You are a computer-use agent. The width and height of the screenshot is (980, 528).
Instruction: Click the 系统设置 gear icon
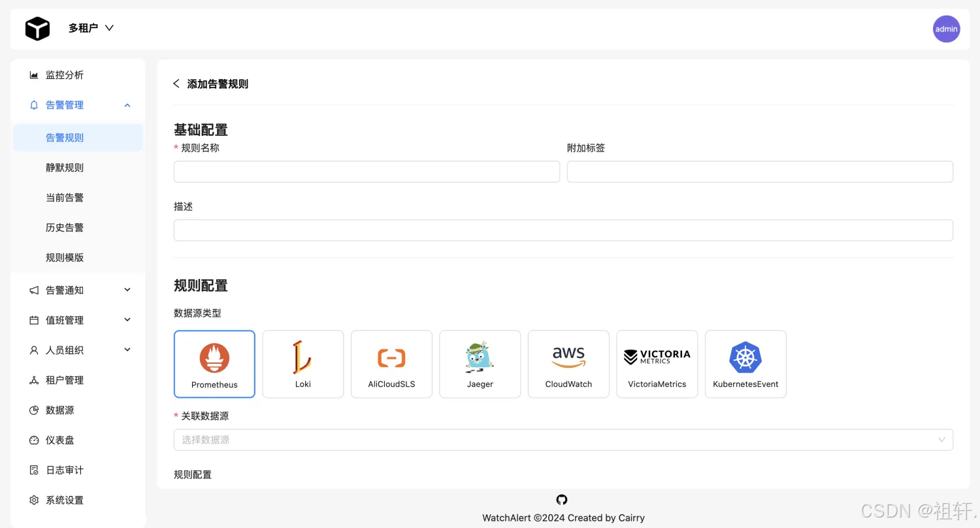point(34,501)
